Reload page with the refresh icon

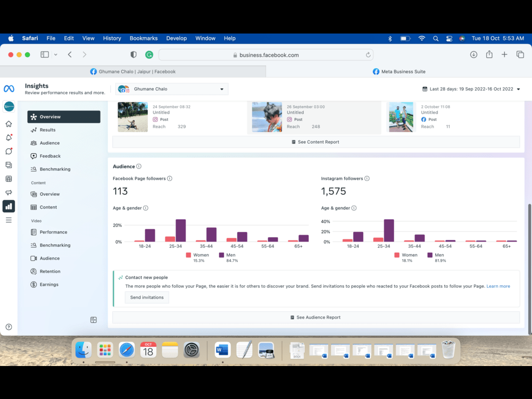368,55
